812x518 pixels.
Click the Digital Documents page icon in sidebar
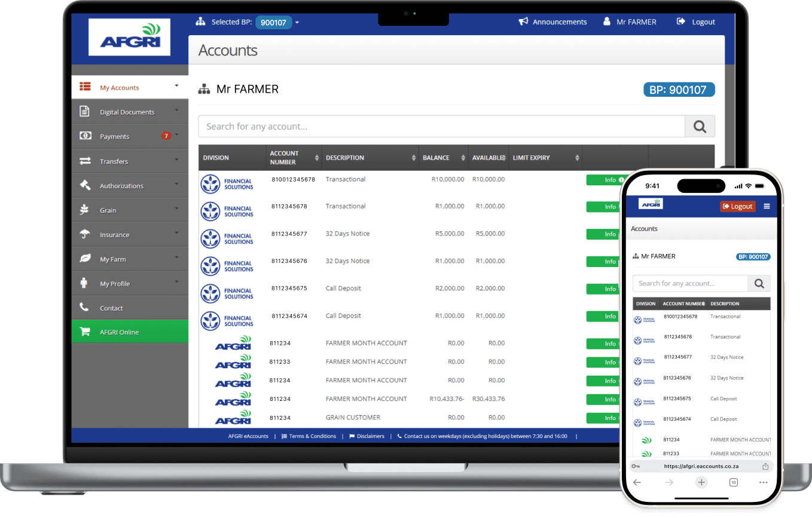(85, 112)
